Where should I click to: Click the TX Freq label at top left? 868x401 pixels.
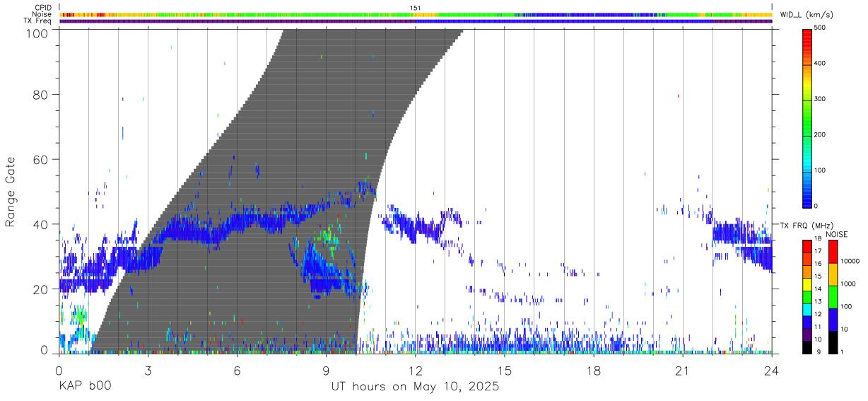point(37,21)
